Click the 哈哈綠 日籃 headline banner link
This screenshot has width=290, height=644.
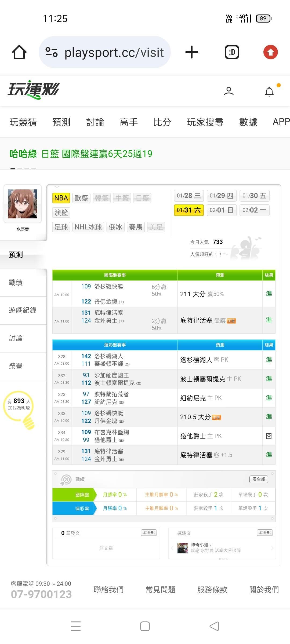(81, 154)
